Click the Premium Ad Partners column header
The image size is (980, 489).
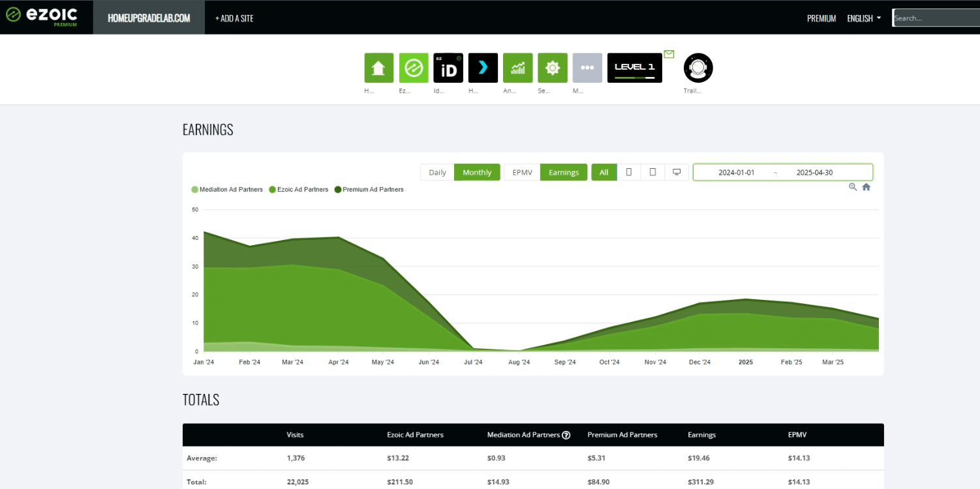click(622, 435)
